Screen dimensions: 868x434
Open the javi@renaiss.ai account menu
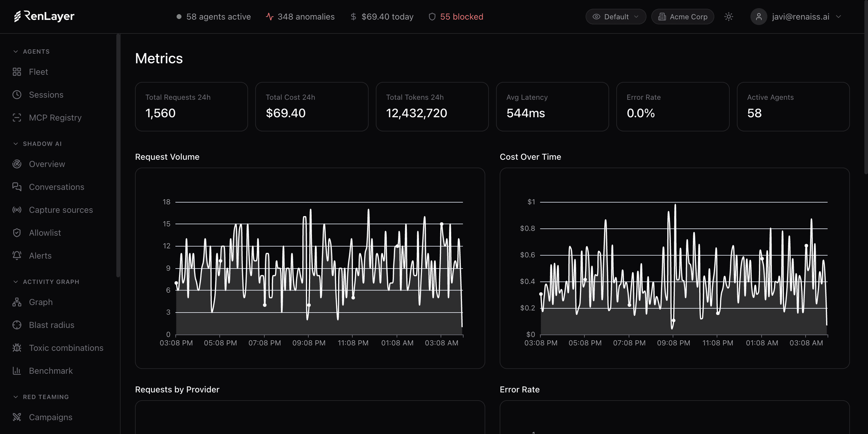[x=796, y=17]
